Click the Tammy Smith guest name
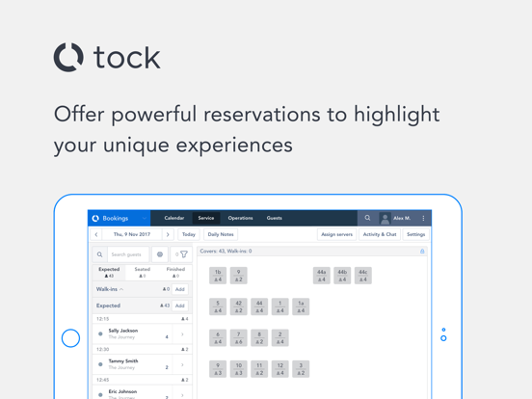The image size is (532, 399). pos(123,361)
